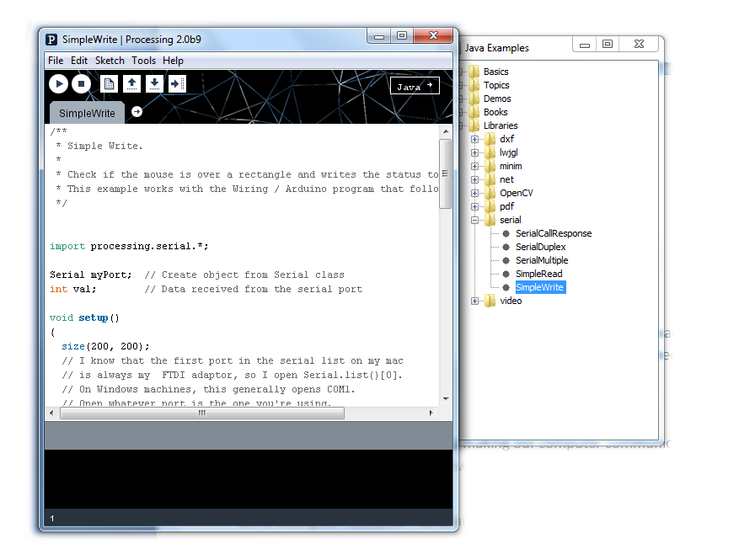Click the minim folder icon
Screen dimensions: 739x560
tap(490, 166)
